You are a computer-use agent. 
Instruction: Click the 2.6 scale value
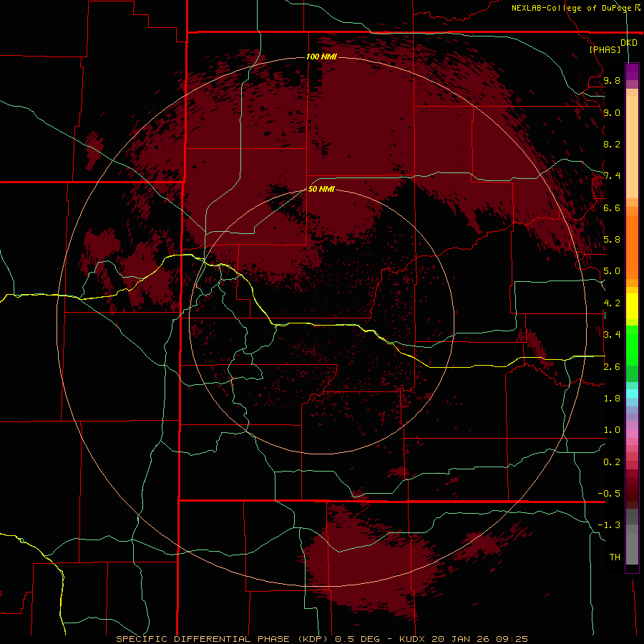point(612,366)
